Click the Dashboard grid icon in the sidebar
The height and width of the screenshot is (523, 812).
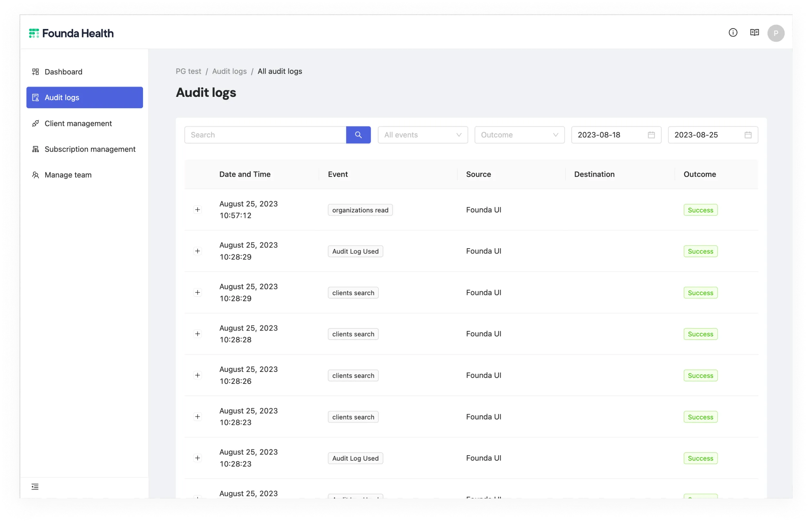tap(35, 72)
